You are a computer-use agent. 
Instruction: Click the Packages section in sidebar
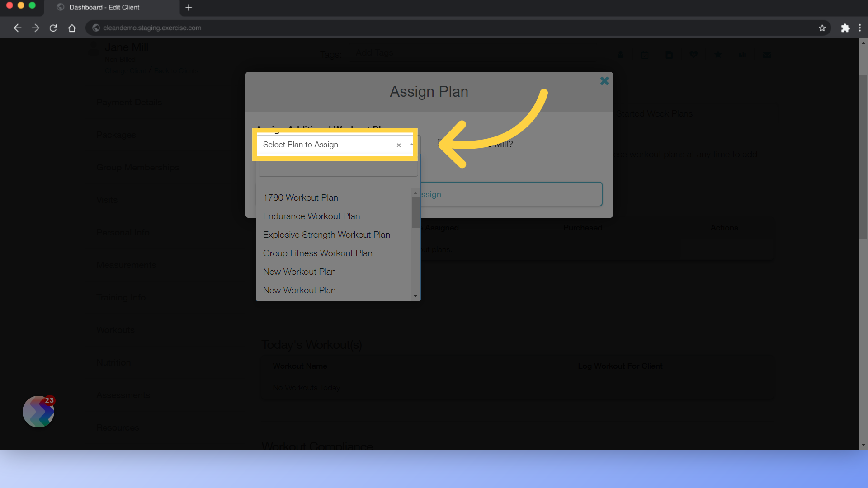click(x=116, y=135)
